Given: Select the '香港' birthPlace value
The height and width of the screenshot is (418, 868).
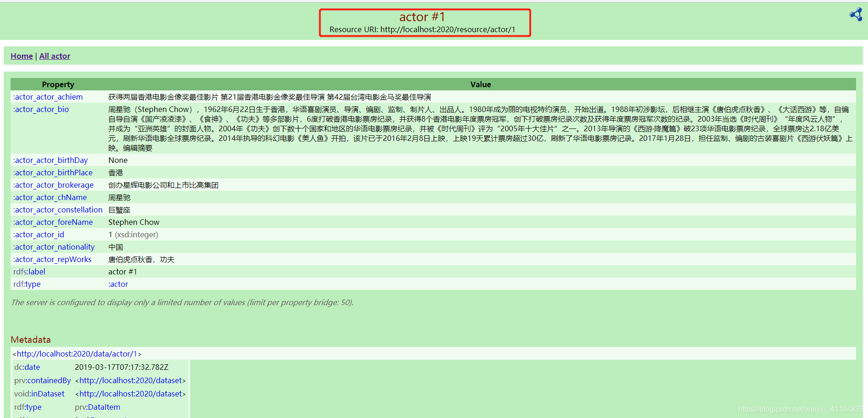Looking at the screenshot, I should [x=116, y=173].
